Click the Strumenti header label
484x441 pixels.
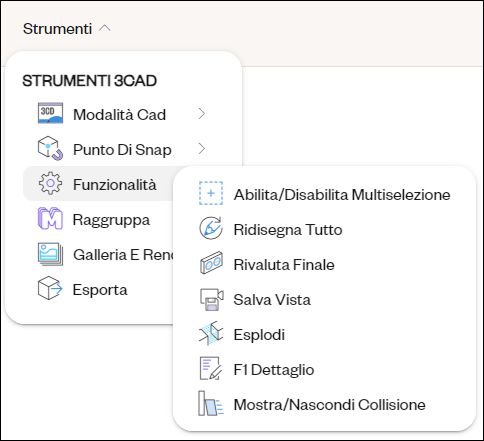click(x=57, y=29)
